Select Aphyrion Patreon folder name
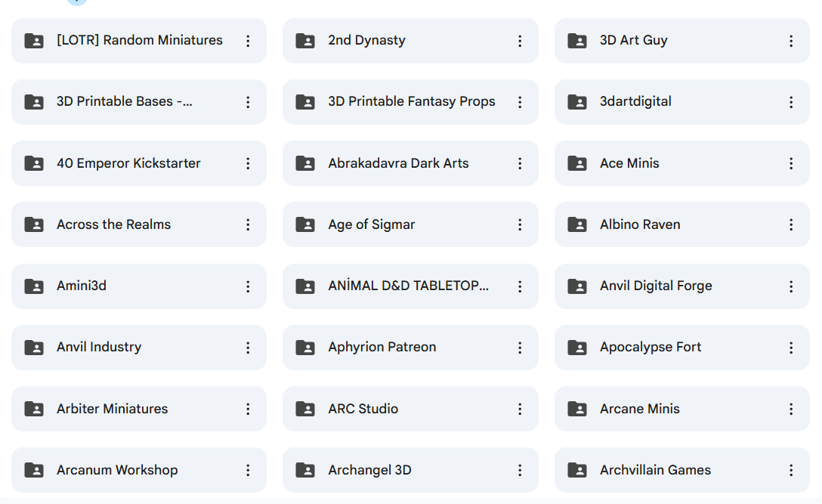The height and width of the screenshot is (504, 822). (382, 347)
